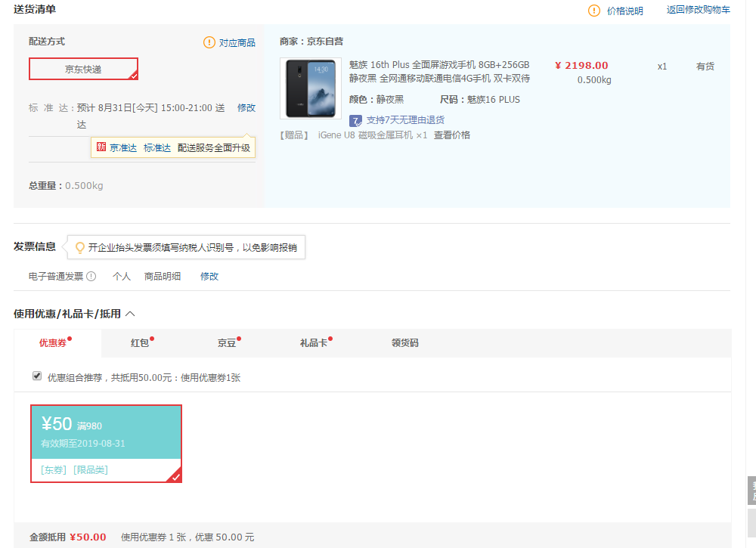Click the 使用优惠券 1 张，优惠 50.00 元 summary

pyautogui.click(x=187, y=537)
